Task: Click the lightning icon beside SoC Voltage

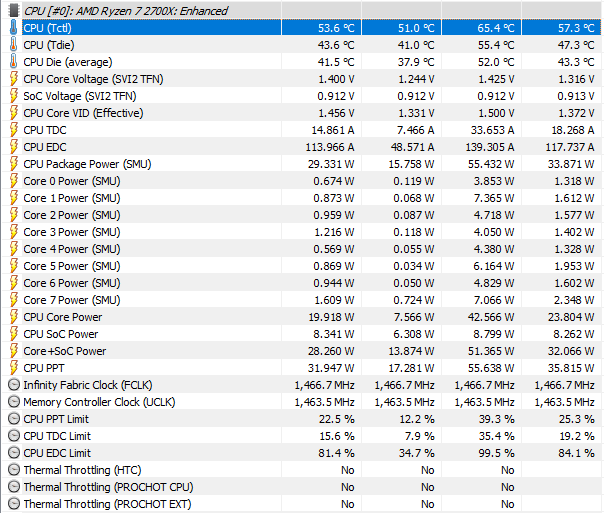Action: click(x=13, y=96)
